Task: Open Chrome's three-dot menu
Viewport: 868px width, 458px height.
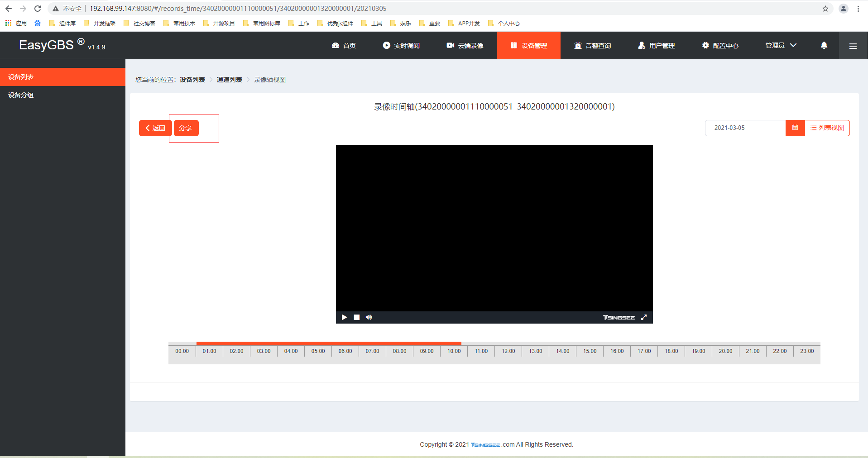Action: tap(858, 9)
